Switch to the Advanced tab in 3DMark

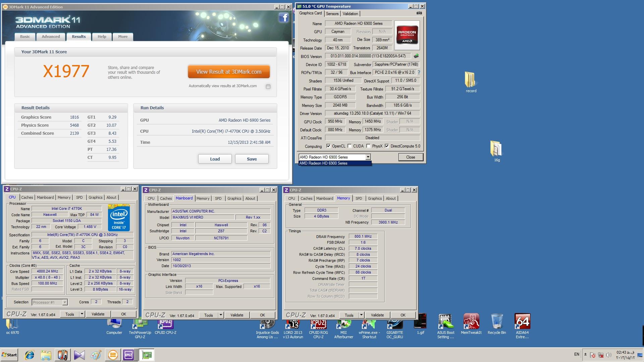[51, 37]
